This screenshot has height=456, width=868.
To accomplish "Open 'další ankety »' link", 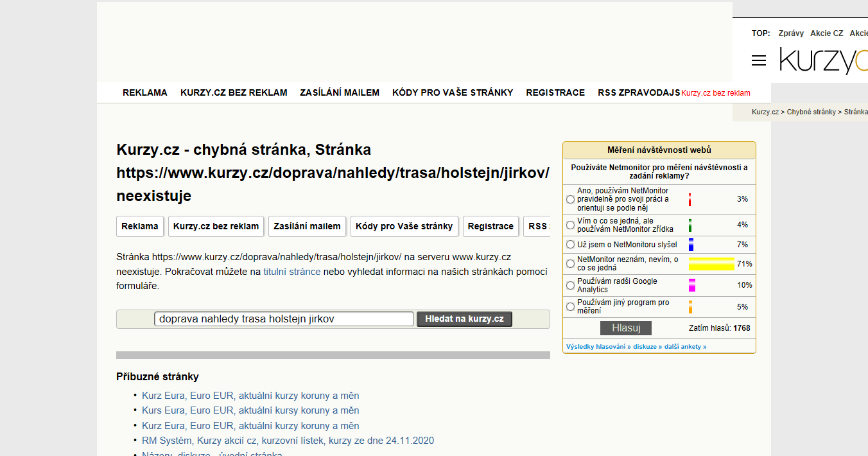I will click(x=686, y=347).
